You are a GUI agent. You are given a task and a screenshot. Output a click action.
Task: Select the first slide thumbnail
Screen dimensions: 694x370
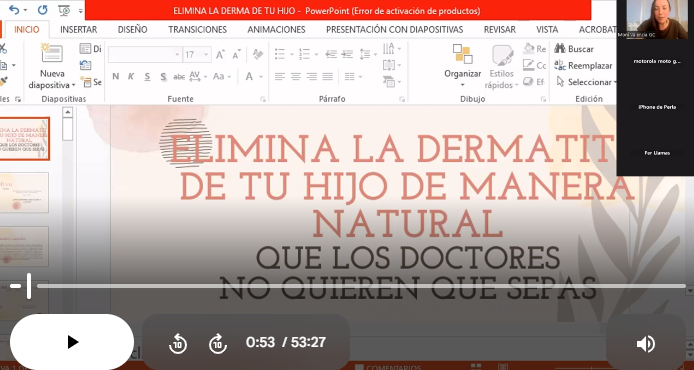[25, 139]
